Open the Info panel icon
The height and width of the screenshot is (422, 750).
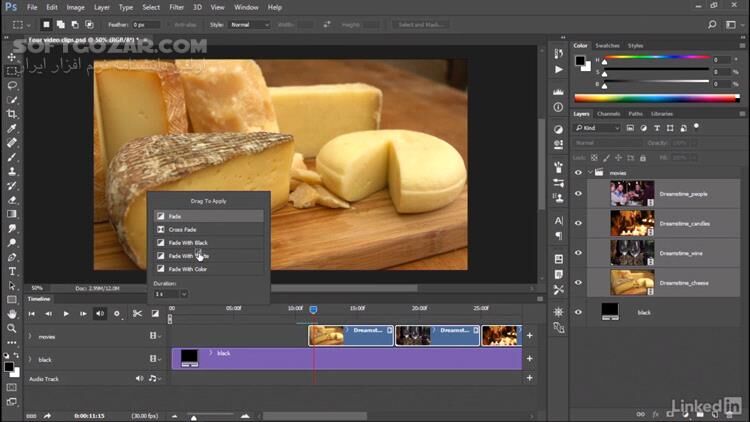558,107
